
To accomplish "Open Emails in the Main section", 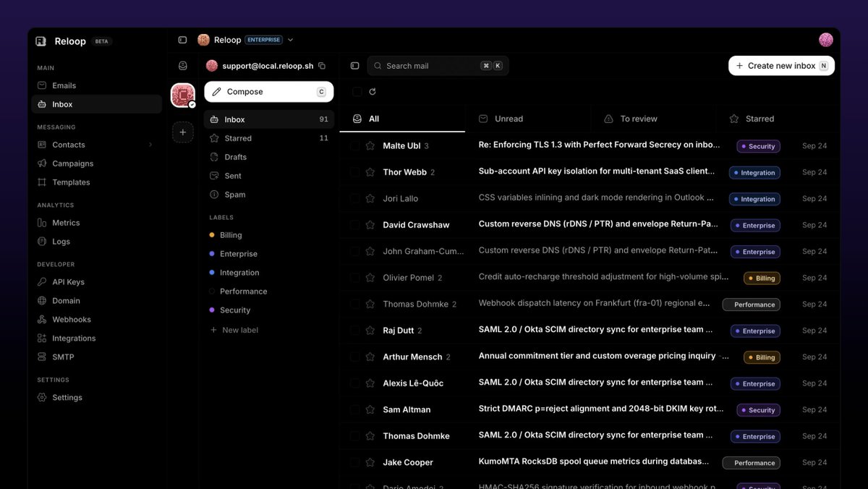I will pyautogui.click(x=96, y=85).
